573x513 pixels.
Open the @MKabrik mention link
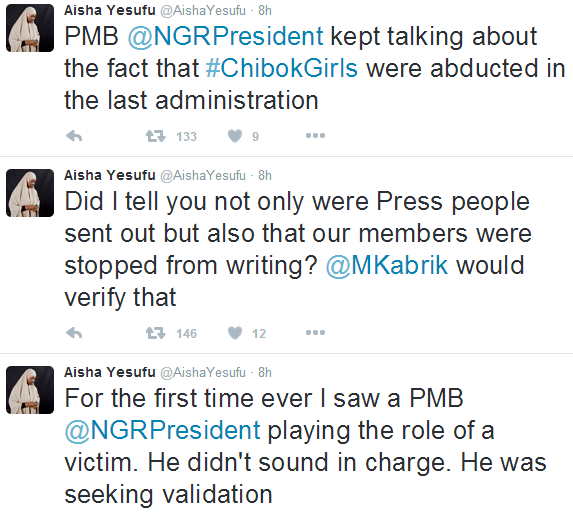point(387,265)
